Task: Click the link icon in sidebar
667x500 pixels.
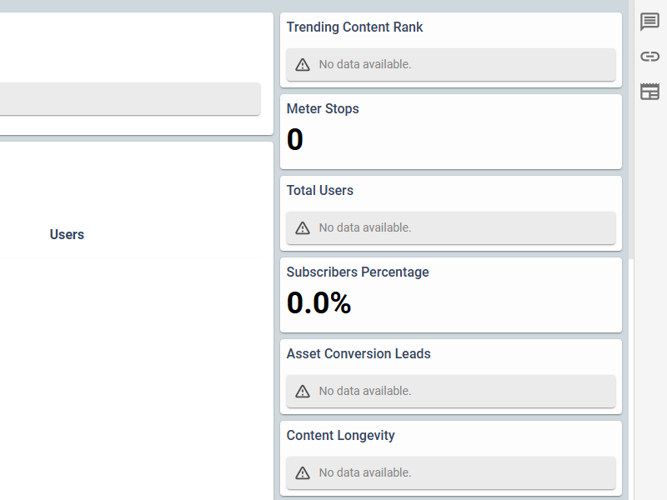Action: pos(650,57)
